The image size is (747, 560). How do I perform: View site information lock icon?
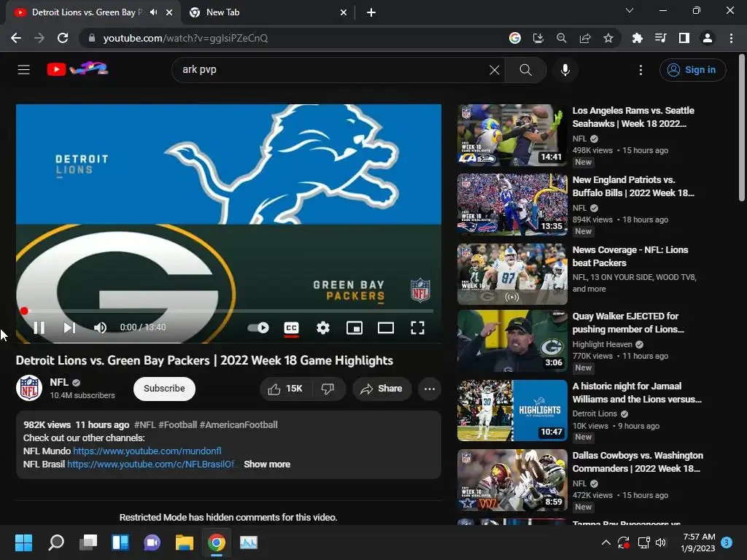92,38
